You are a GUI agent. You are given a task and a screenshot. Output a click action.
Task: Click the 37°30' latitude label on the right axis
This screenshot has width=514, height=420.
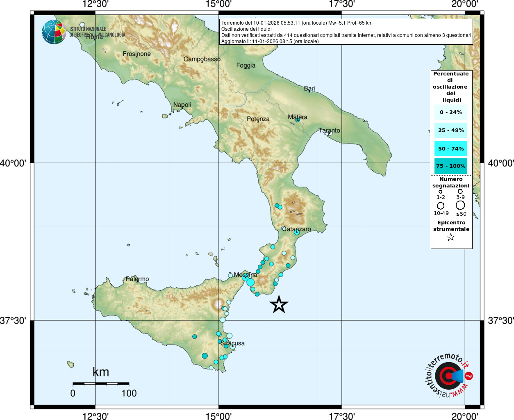click(x=501, y=320)
